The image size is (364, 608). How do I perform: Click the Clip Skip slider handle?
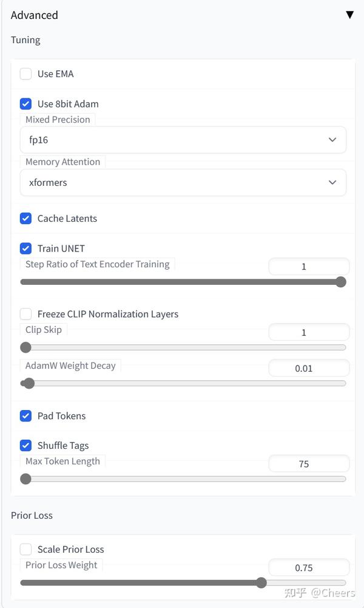[25, 347]
